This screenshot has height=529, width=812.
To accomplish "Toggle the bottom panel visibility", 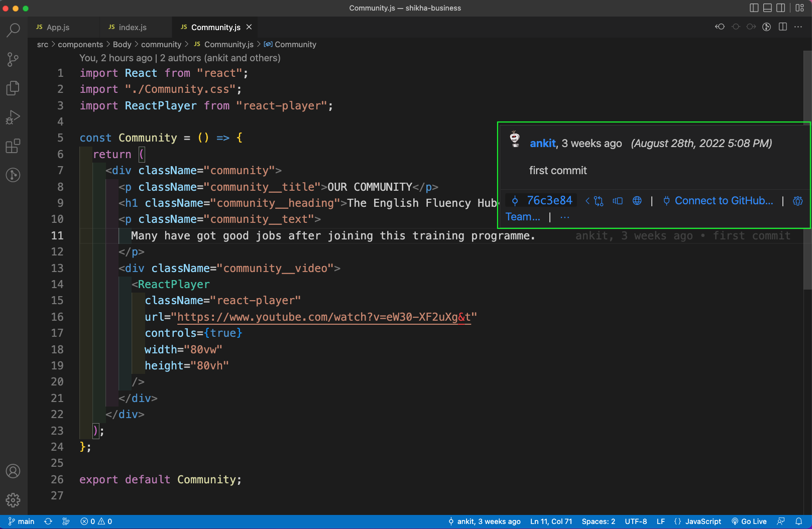I will coord(767,8).
